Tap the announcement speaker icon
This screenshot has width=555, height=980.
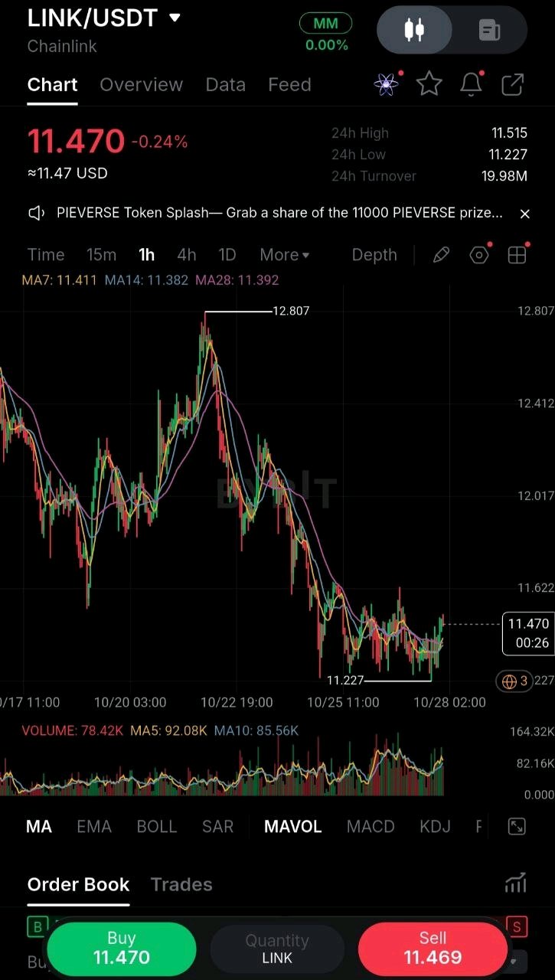click(36, 213)
